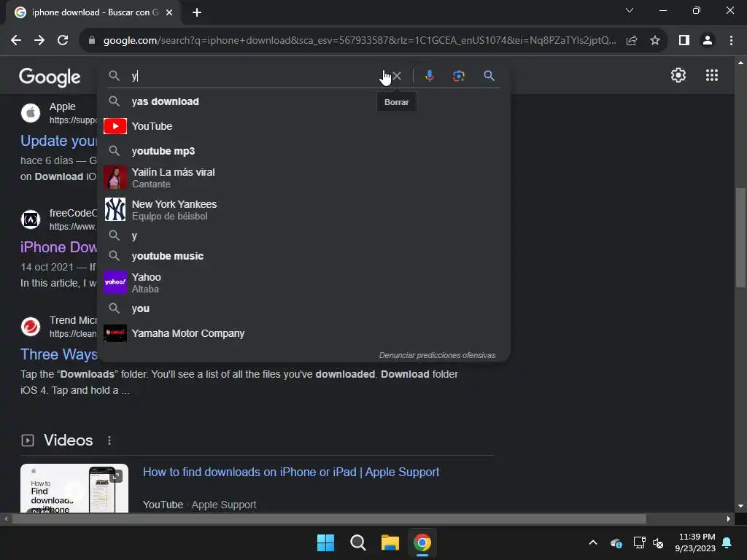Choose the 'you' suggestion

(x=303, y=308)
